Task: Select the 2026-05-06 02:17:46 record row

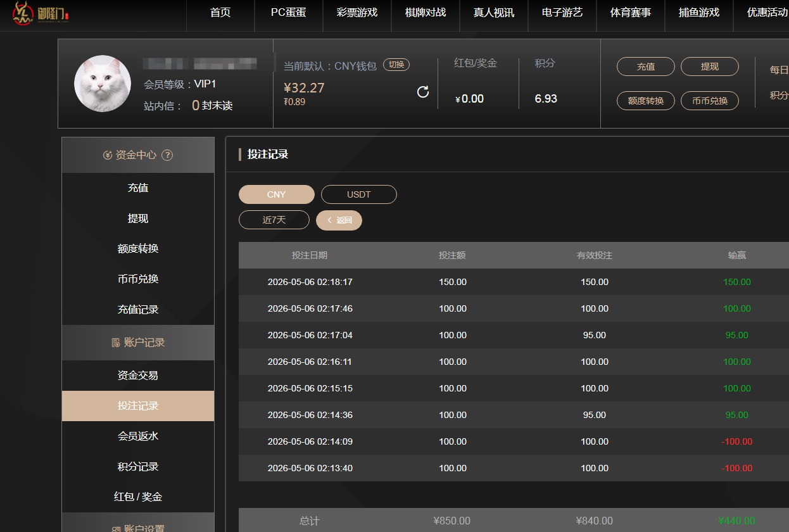Action: (514, 308)
